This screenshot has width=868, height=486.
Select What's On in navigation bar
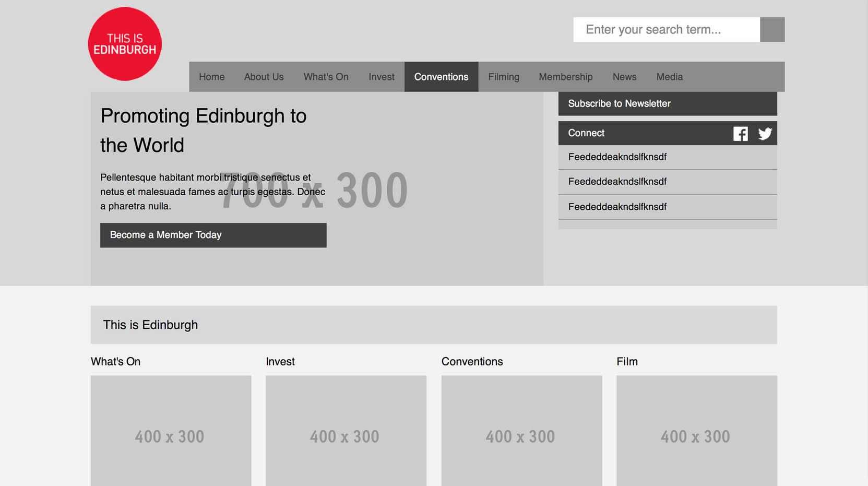(326, 77)
